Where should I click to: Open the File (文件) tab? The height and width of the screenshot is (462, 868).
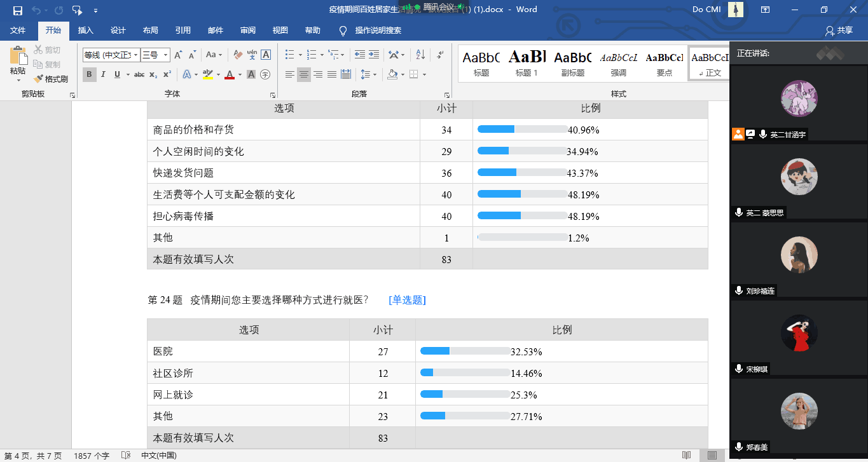[18, 31]
